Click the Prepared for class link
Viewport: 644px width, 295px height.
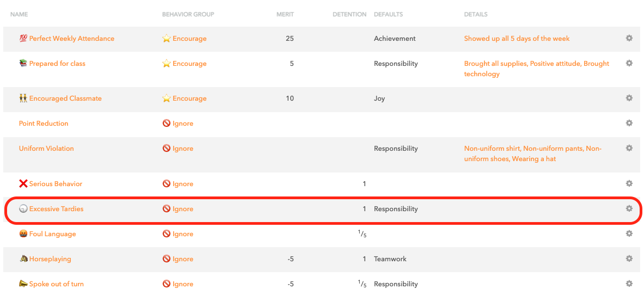57,64
